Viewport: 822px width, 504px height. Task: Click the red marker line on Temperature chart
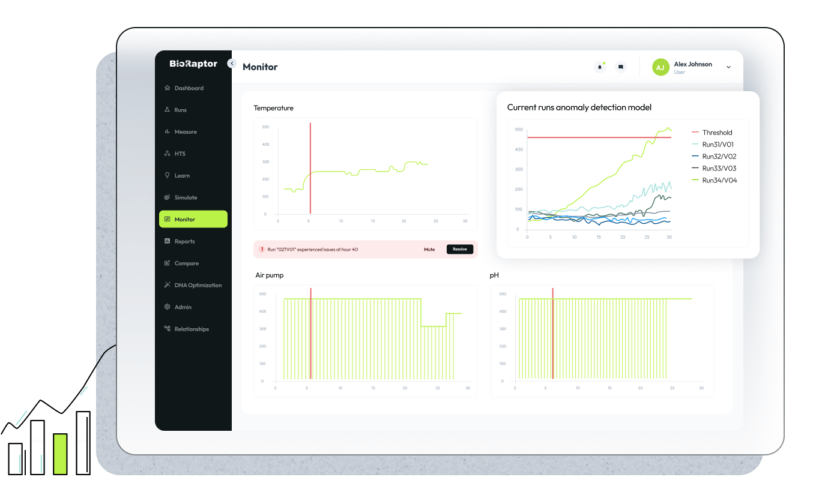pyautogui.click(x=310, y=168)
